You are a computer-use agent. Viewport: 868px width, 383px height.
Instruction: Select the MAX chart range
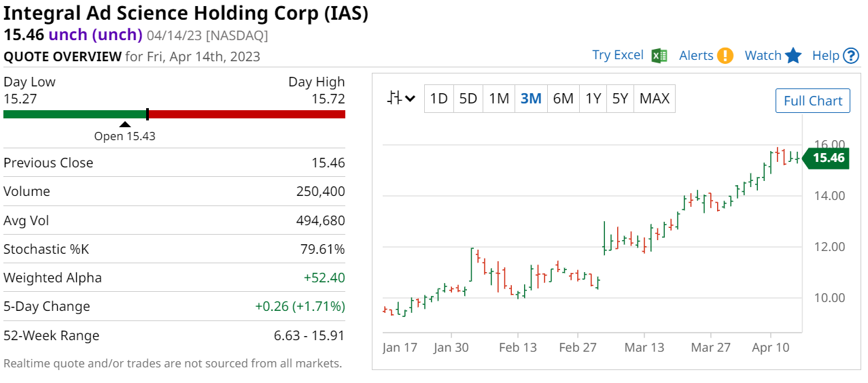655,99
